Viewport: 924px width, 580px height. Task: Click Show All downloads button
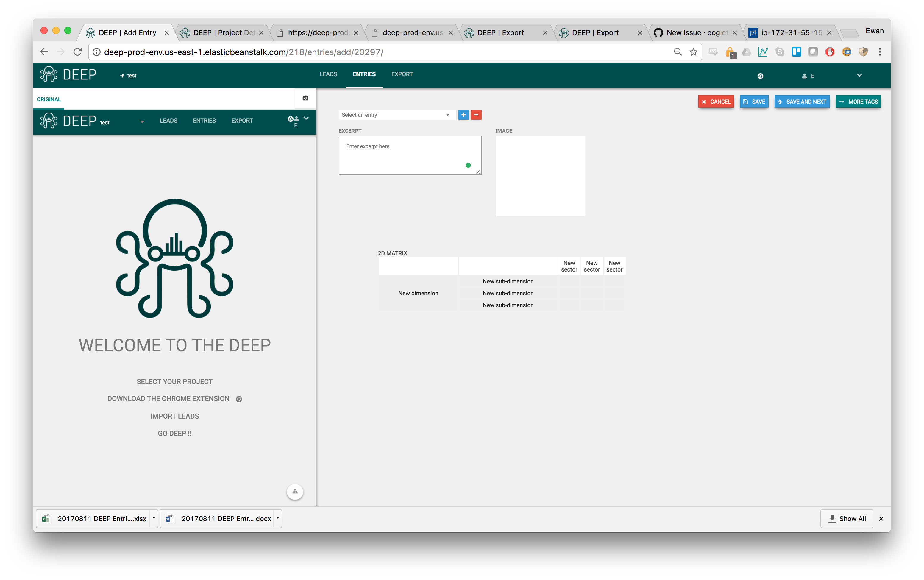point(846,519)
